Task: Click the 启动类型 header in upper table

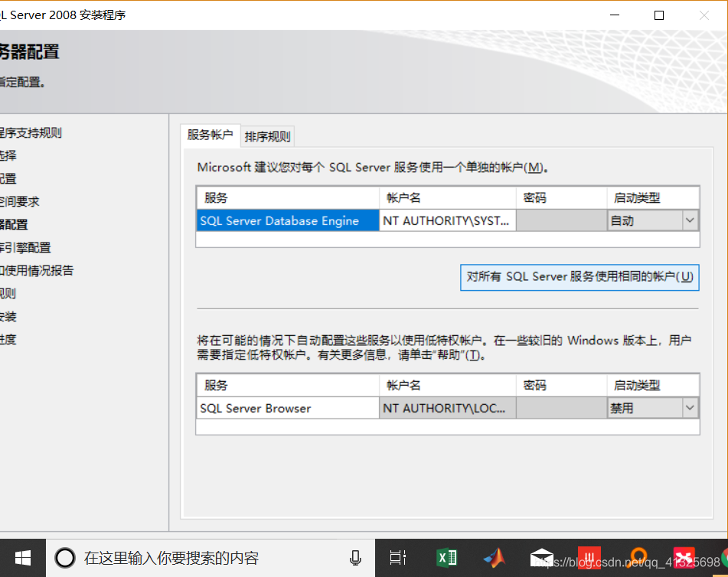Action: pos(653,198)
